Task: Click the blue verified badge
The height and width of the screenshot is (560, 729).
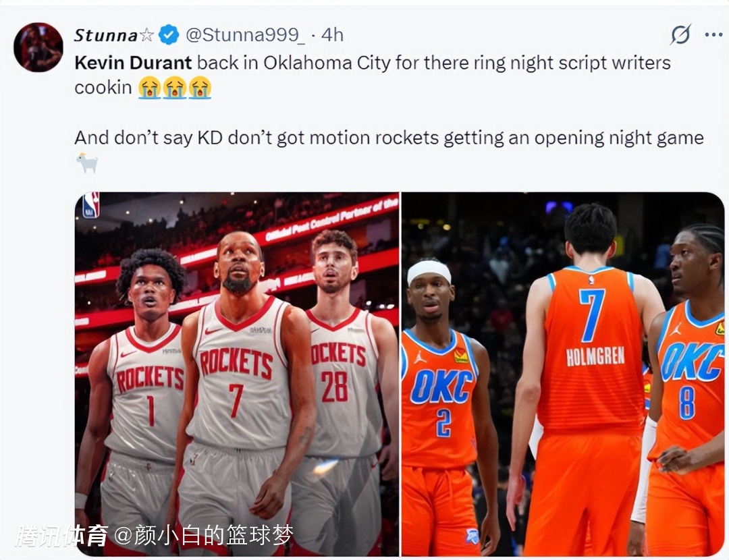Action: (168, 35)
